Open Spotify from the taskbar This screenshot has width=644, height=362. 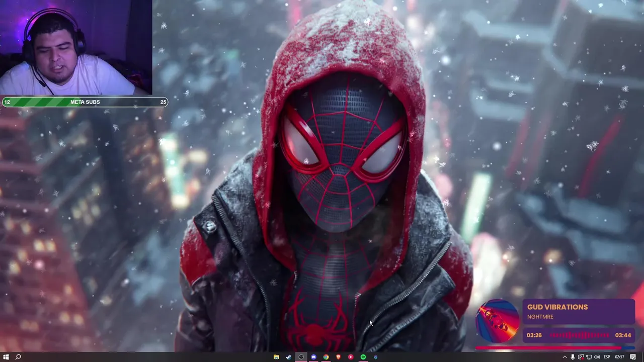(363, 357)
